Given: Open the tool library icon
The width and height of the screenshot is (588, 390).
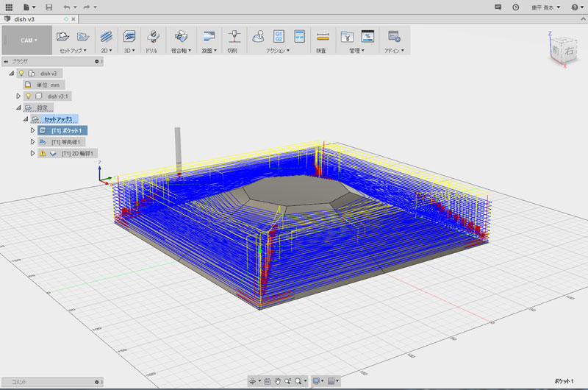Looking at the screenshot, I should point(347,36).
